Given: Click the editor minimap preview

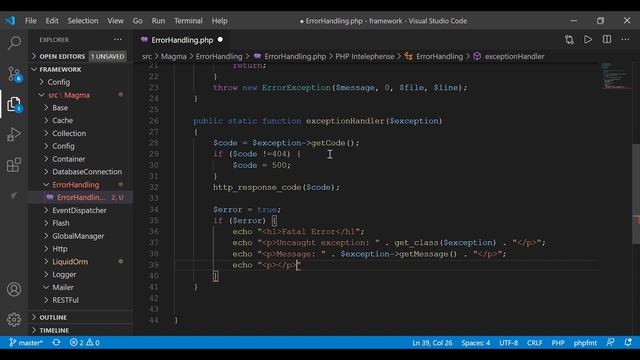Looking at the screenshot, I should tap(615, 76).
